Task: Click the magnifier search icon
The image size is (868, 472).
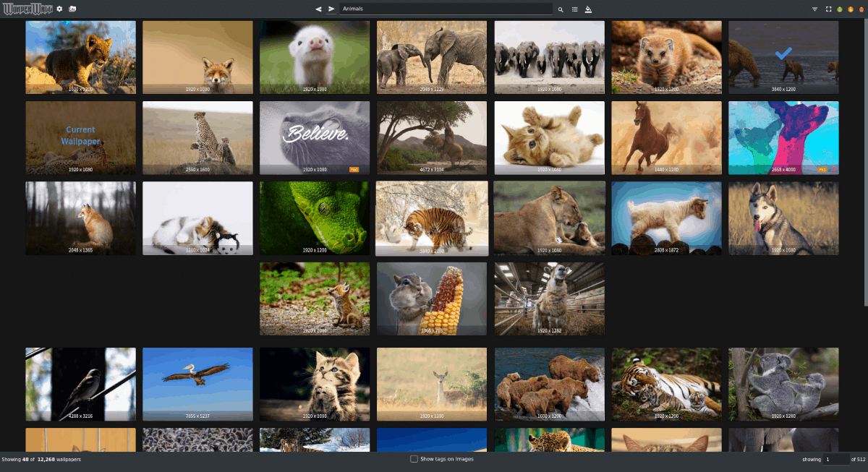Action: tap(561, 9)
